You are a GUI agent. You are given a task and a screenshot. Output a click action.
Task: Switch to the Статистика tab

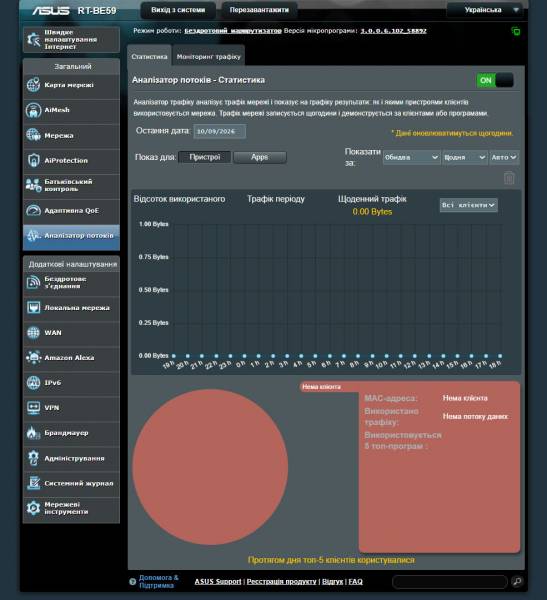[x=149, y=57]
